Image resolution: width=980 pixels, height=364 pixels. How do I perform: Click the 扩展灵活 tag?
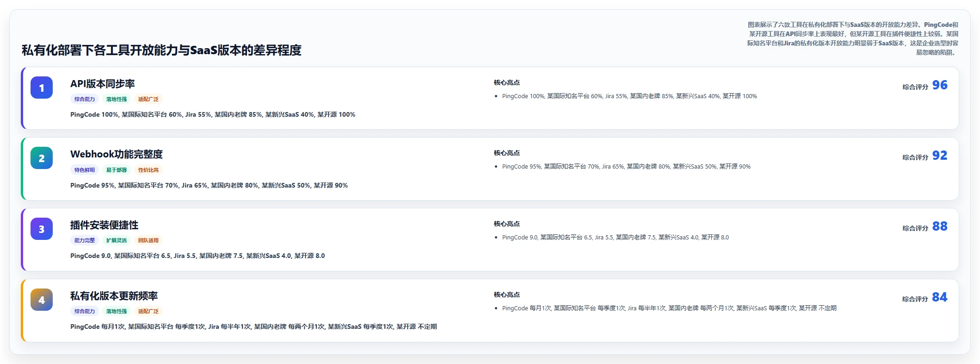tap(117, 240)
